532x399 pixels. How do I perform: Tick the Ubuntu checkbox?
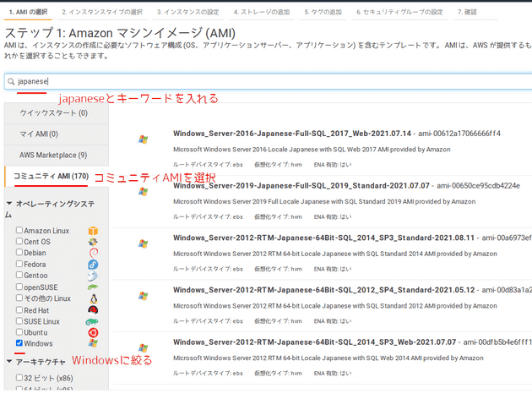pyautogui.click(x=19, y=331)
